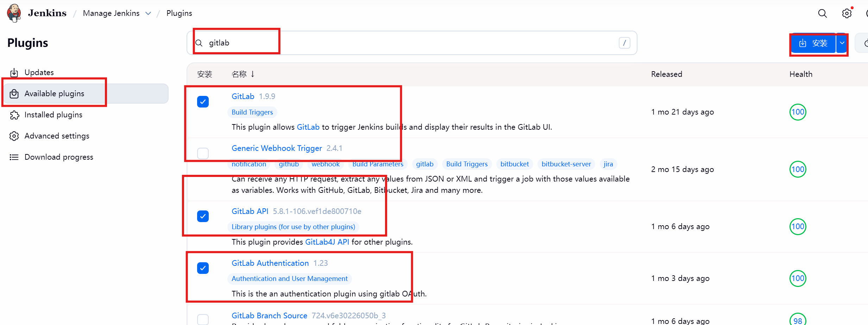The height and width of the screenshot is (325, 868).
Task: Open the GitLab link in plugin description
Action: [x=308, y=127]
